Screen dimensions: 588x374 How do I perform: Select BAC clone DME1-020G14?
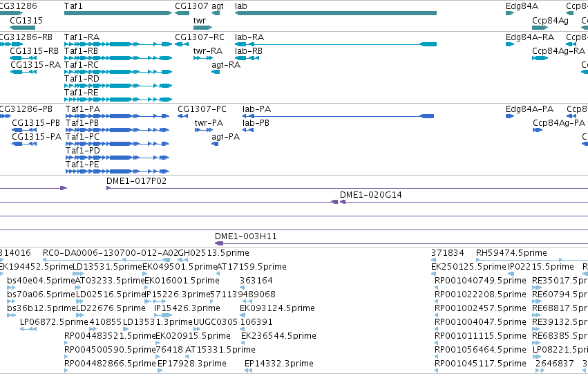(371, 195)
